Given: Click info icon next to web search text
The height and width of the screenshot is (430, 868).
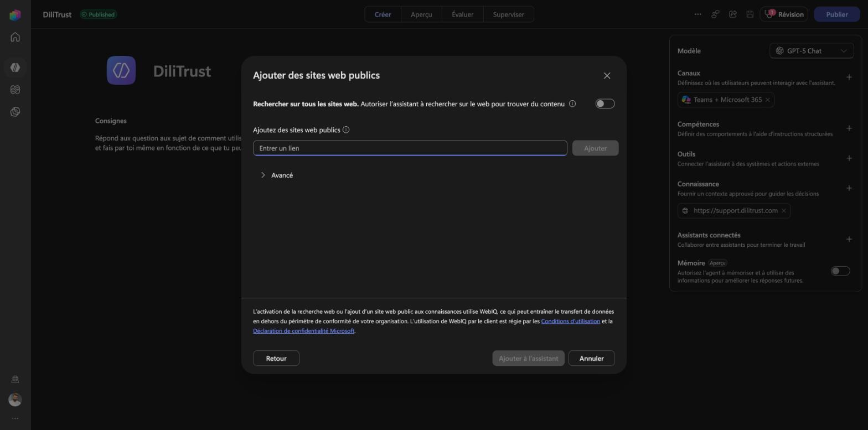Looking at the screenshot, I should tap(572, 103).
